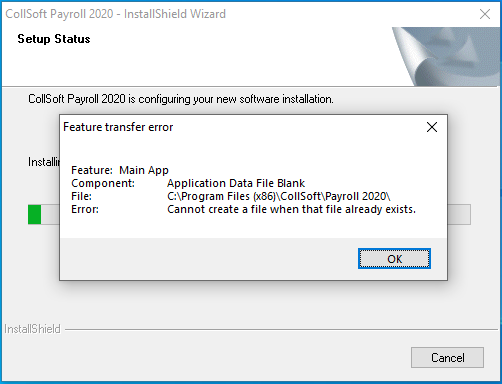Click OK in the Feature transfer error dialog
This screenshot has height=384, width=502.
tap(394, 259)
